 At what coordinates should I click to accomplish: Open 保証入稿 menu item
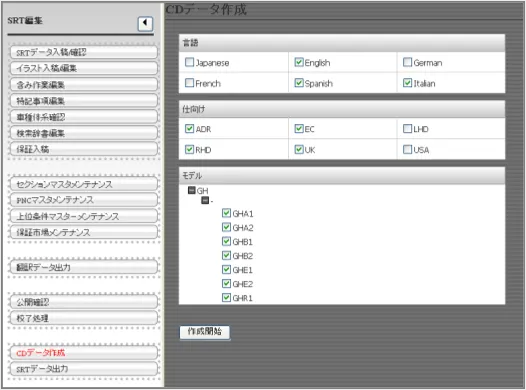pyautogui.click(x=84, y=149)
